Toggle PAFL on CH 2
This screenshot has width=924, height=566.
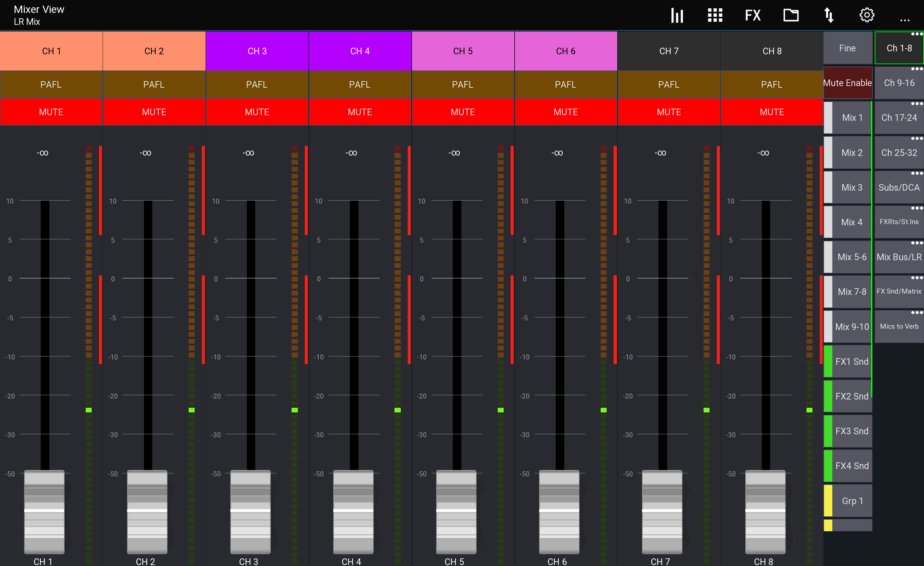click(x=154, y=84)
